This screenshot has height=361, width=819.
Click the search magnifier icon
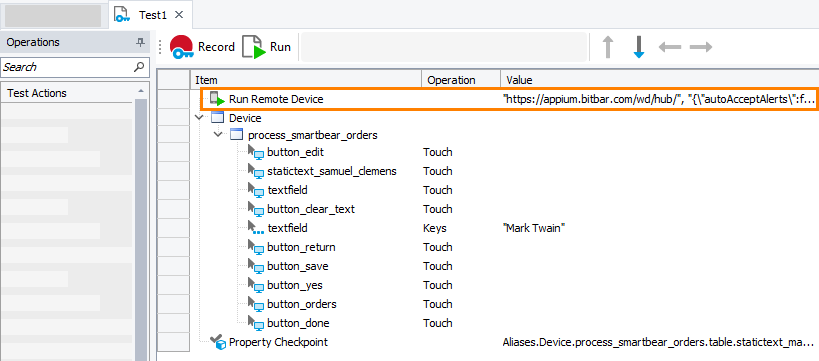(x=139, y=67)
